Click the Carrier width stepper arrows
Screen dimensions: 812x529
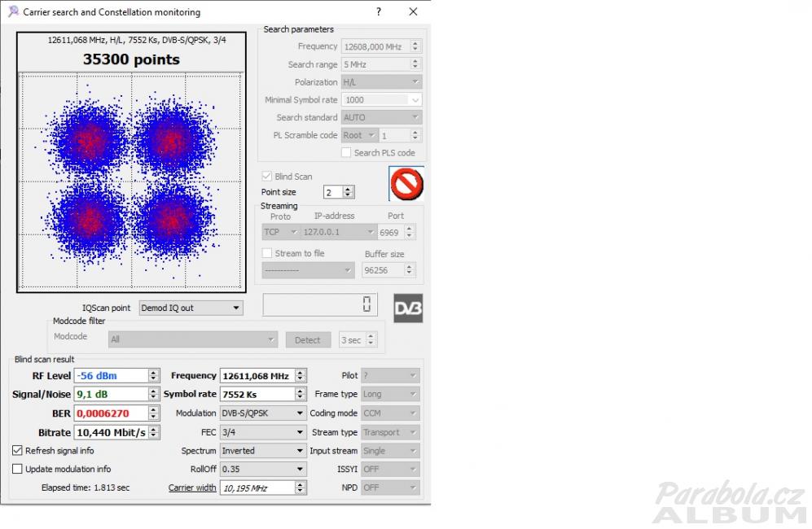coord(301,487)
